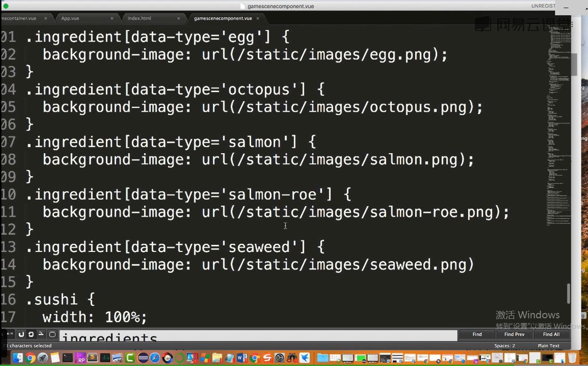Open Parallels Desktop icon in dock
This screenshot has height=366, width=588.
point(192,358)
